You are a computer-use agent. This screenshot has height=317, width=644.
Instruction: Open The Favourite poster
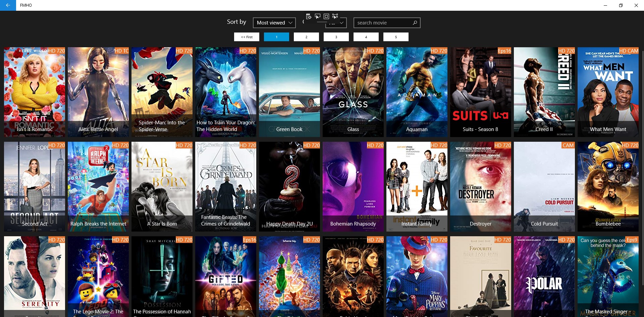481,276
